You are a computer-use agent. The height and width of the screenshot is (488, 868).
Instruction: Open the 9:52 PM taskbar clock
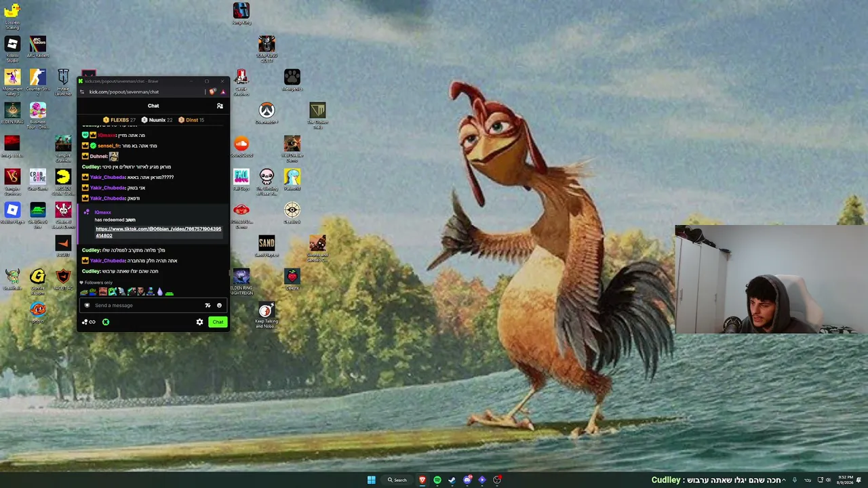point(845,480)
